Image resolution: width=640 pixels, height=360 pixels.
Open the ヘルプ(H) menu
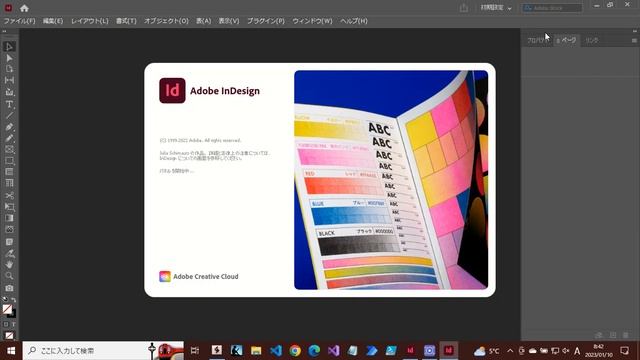(354, 21)
